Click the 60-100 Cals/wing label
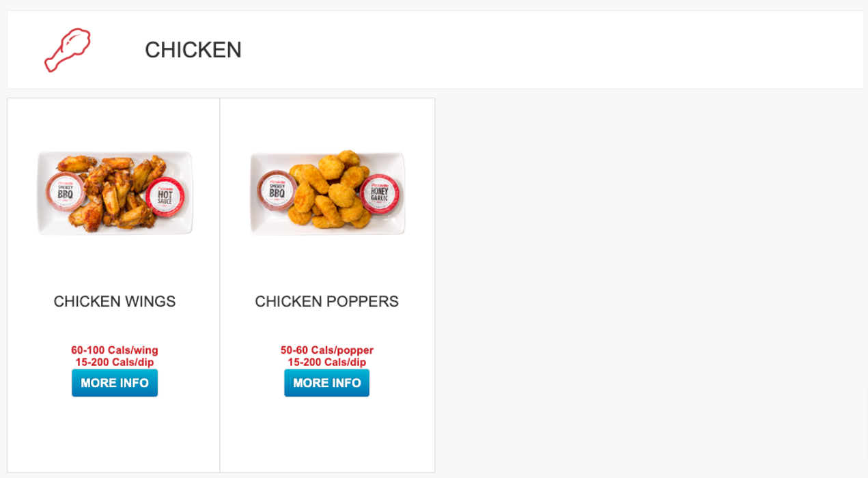This screenshot has height=478, width=868. click(115, 350)
